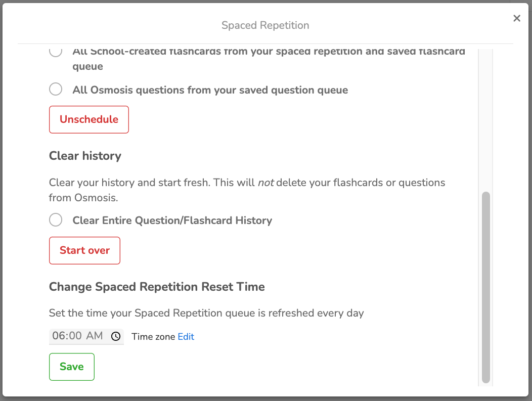Click the scrollbar track above the thumb
The image size is (532, 401).
[x=485, y=121]
